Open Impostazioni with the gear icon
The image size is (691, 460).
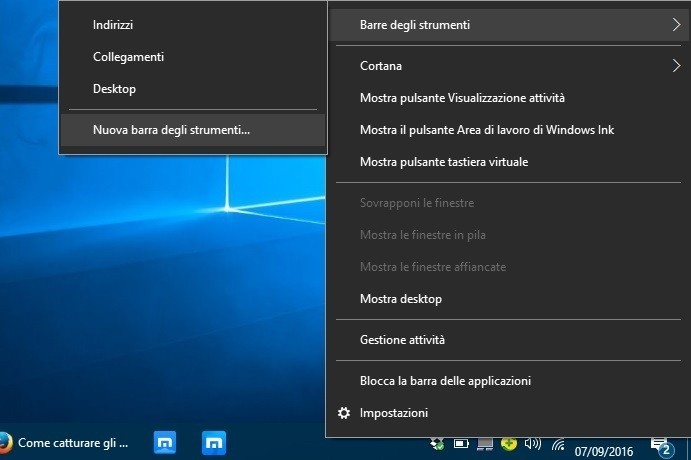click(394, 413)
